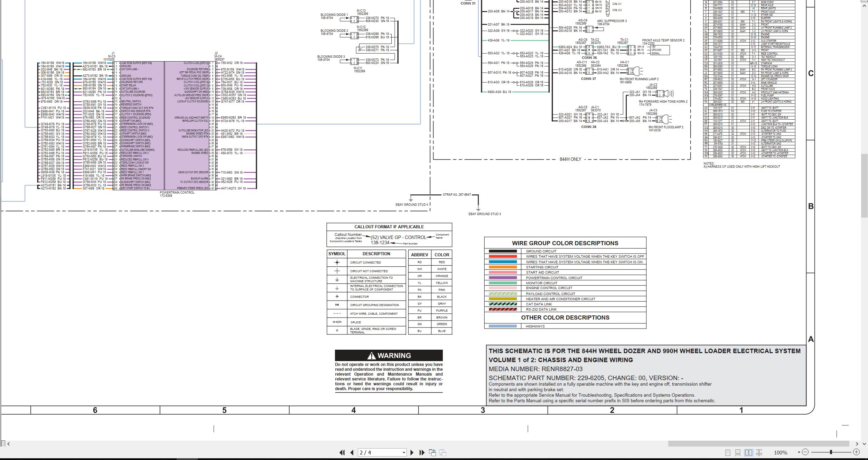Viewport: 868px width, 460px height.
Task: Click the vertical scrollbar thumb
Action: pos(864,186)
